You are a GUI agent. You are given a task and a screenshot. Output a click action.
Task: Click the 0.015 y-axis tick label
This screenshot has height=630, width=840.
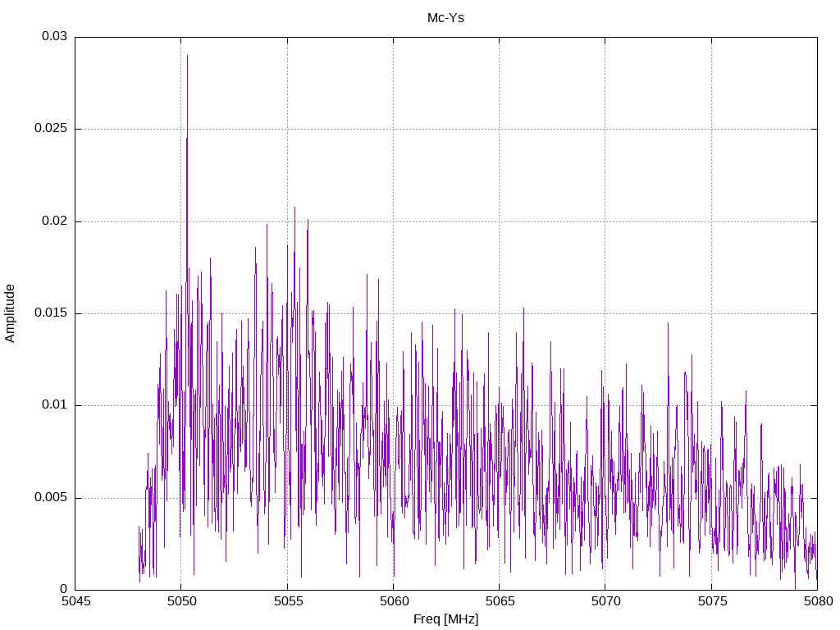pyautogui.click(x=51, y=313)
